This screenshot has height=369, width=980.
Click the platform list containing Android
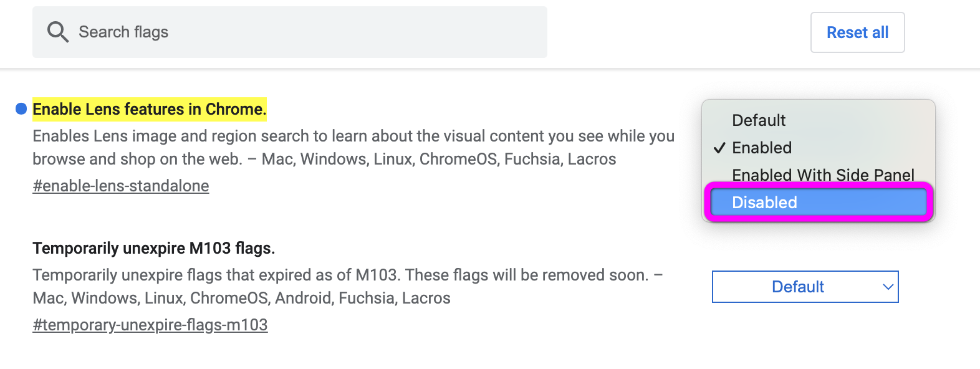pos(241,298)
